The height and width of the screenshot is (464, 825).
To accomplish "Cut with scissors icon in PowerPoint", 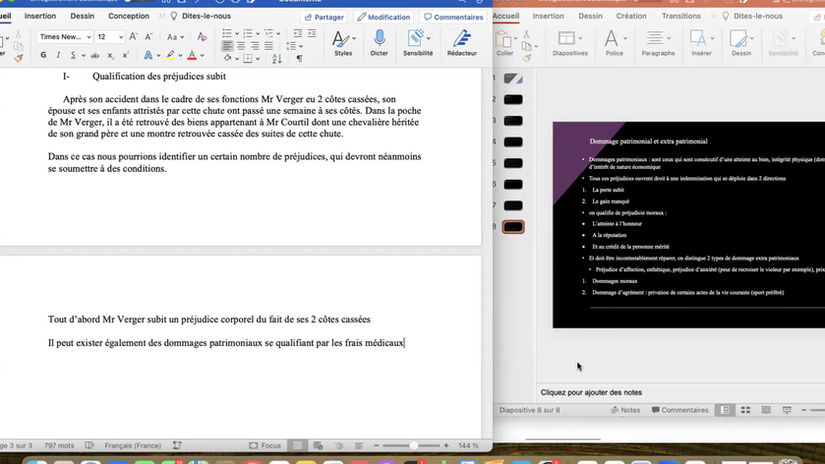I will click(526, 34).
